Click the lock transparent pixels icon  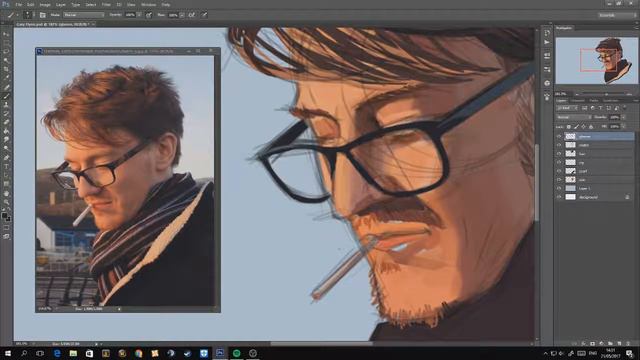pos(569,127)
